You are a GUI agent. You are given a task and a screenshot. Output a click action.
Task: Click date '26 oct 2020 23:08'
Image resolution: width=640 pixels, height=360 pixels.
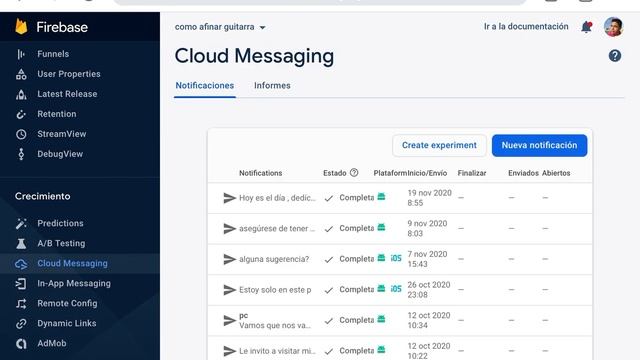[x=429, y=290]
